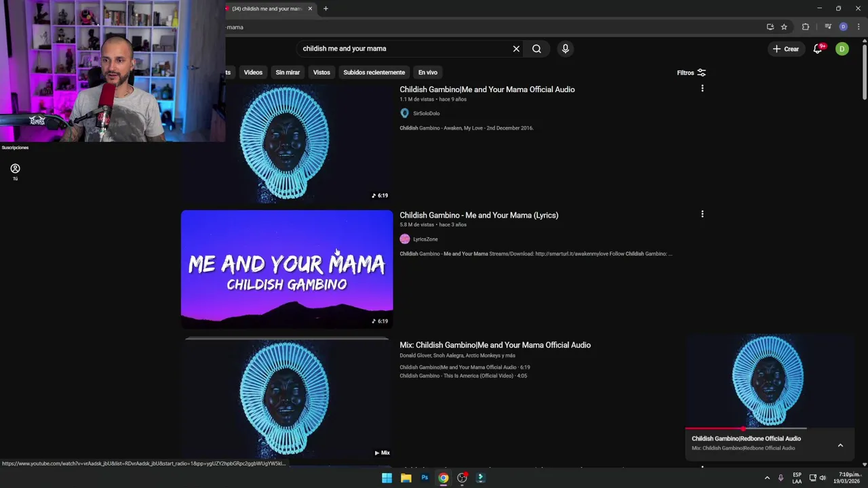Open 'Childish Gambino|Me and Your Mama Official Audio' title
The width and height of the screenshot is (868, 488).
coord(487,89)
